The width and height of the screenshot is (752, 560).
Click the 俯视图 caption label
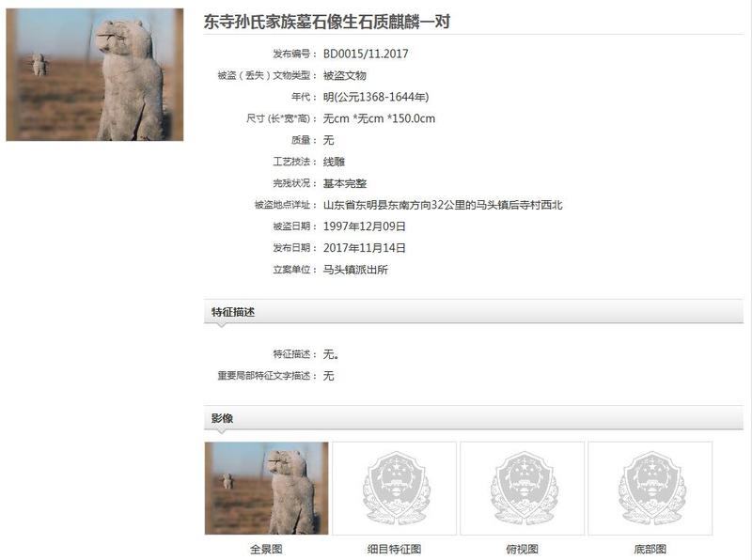pyautogui.click(x=523, y=549)
